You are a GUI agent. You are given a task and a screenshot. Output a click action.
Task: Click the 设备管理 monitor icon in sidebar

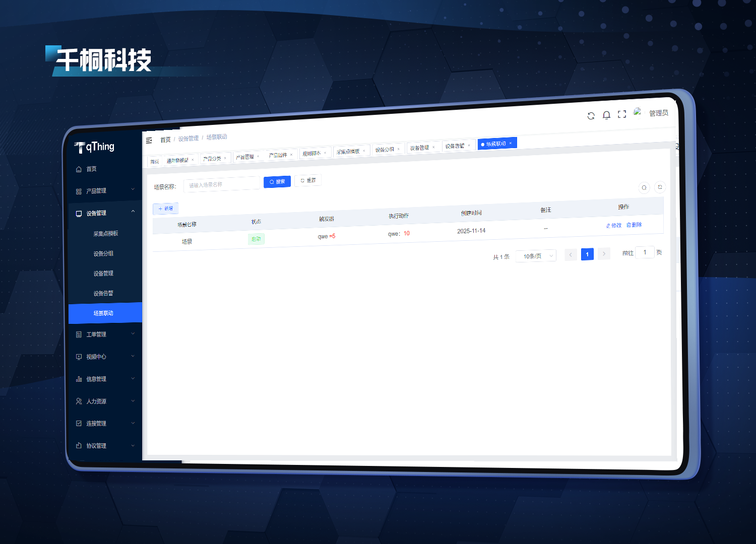click(x=79, y=214)
